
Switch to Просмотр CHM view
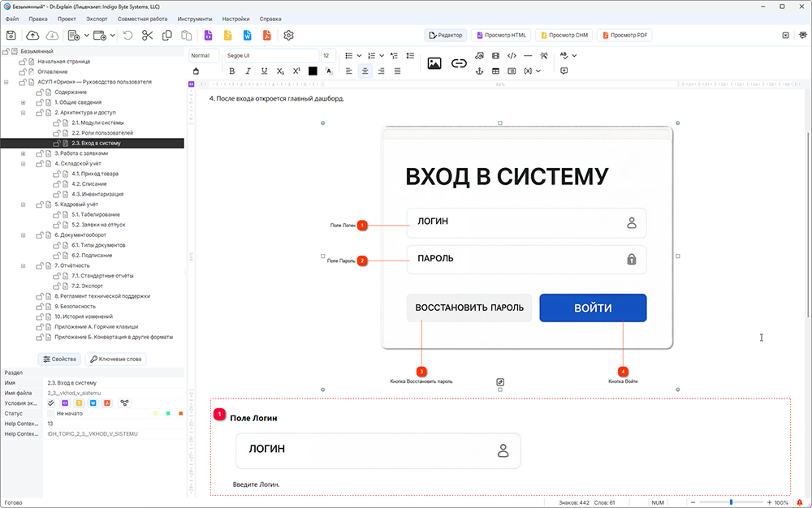point(564,35)
